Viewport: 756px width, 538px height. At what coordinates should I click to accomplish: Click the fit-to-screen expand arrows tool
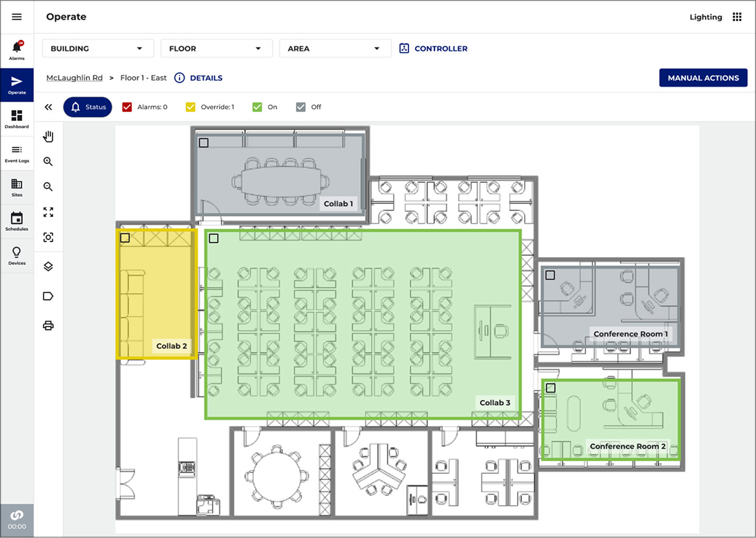49,212
